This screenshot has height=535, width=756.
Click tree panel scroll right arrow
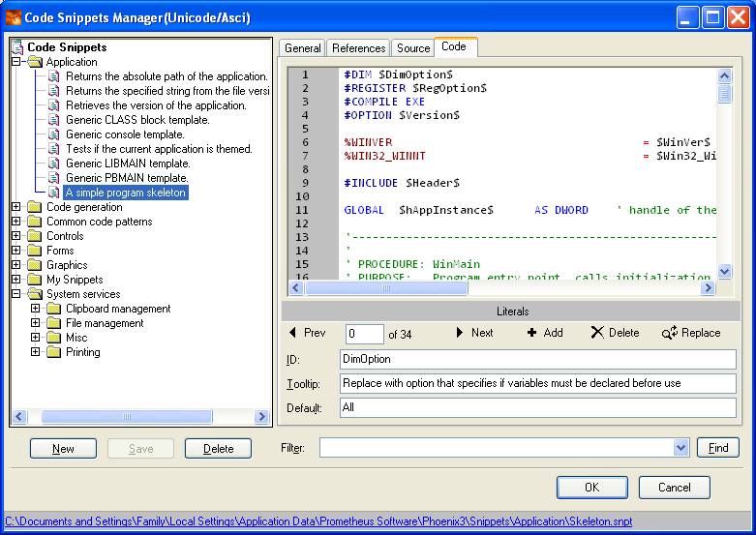[260, 416]
